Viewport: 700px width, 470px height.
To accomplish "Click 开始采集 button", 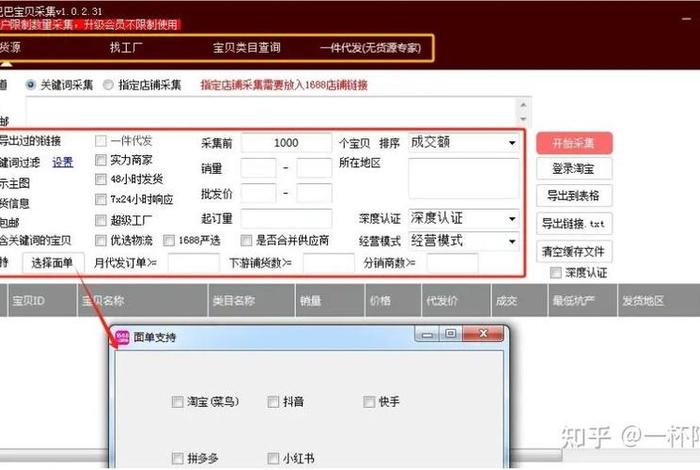I will pyautogui.click(x=574, y=143).
